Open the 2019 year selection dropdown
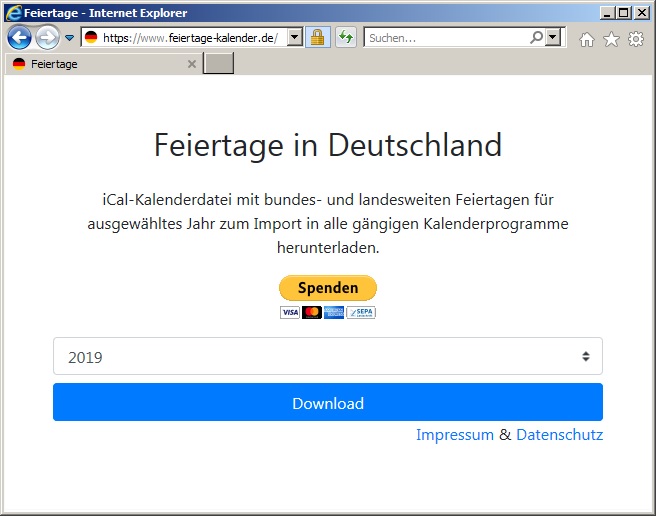The image size is (656, 516). click(327, 357)
